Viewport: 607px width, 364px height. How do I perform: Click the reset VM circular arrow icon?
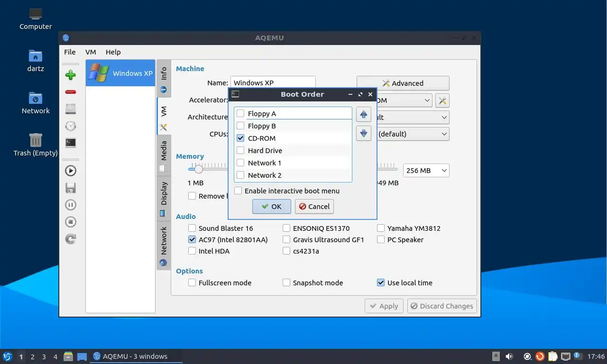(71, 239)
